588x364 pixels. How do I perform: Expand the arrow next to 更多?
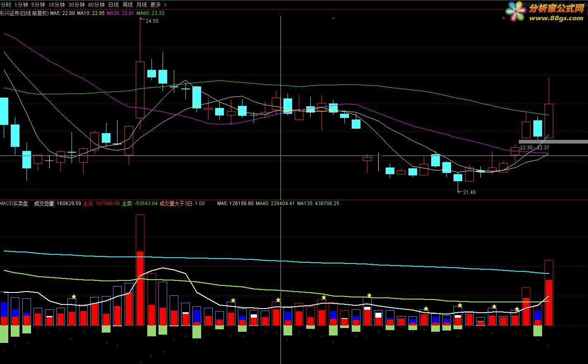point(166,5)
